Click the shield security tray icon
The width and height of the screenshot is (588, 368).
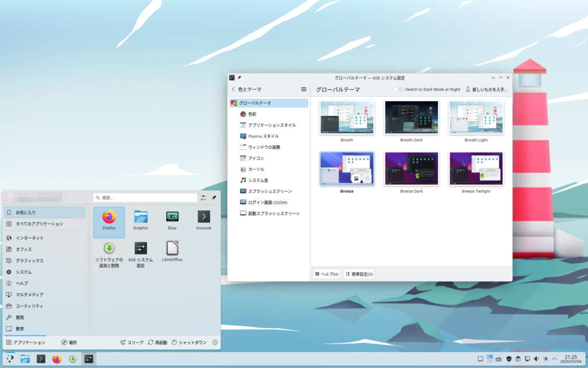coord(509,359)
